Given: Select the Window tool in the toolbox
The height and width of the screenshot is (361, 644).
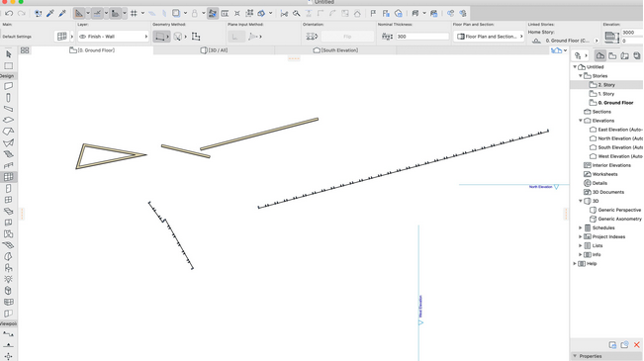Looking at the screenshot, I should (8, 200).
